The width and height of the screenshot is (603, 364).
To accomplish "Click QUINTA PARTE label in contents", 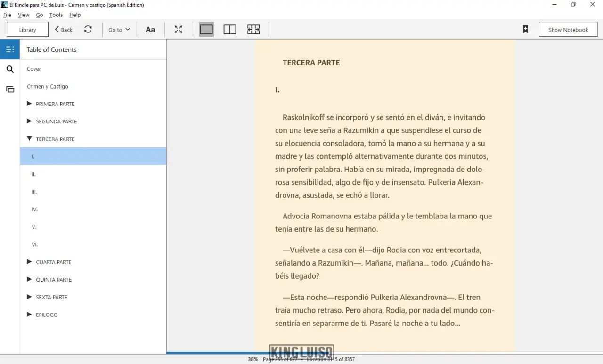I will tap(54, 280).
